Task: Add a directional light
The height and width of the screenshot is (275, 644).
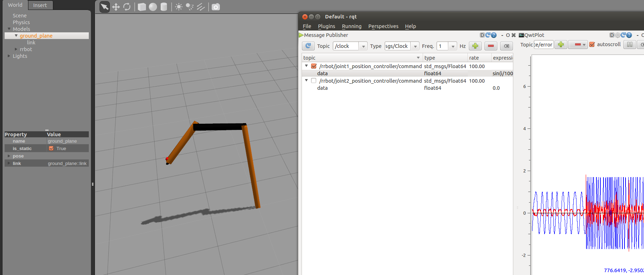Action: tap(201, 7)
